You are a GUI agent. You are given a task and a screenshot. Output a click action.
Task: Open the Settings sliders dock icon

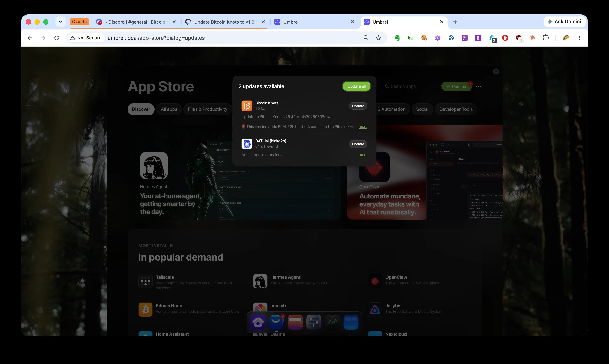pyautogui.click(x=314, y=322)
